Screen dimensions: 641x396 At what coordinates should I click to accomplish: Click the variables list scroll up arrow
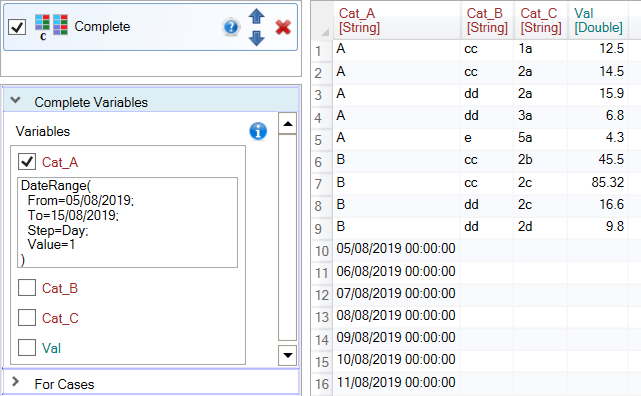point(287,123)
